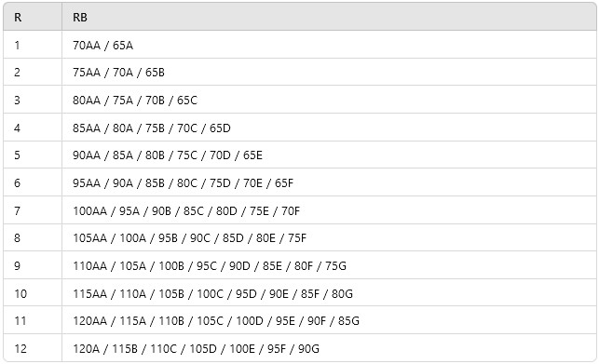Click the cell starting with 100AA / 95A
The image size is (599, 364).
point(329,210)
